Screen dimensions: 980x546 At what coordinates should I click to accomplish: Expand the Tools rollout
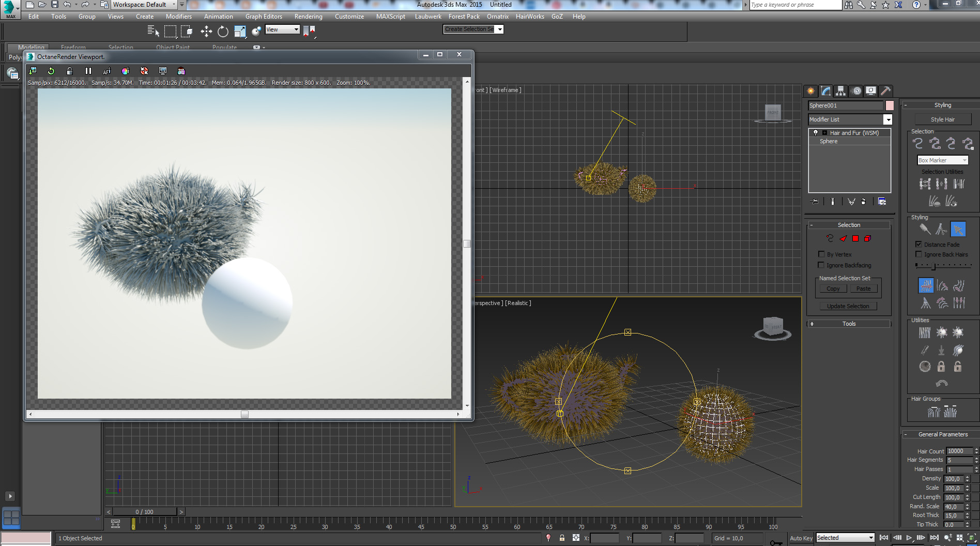[x=849, y=324]
